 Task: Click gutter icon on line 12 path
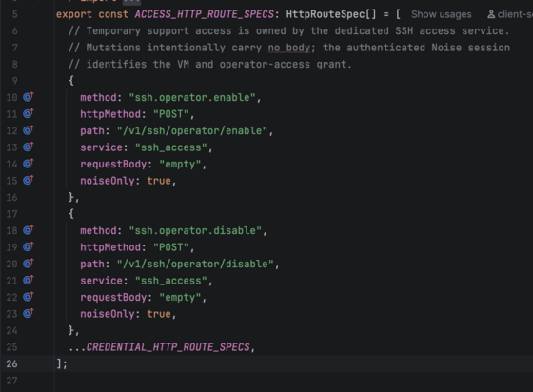tap(29, 130)
